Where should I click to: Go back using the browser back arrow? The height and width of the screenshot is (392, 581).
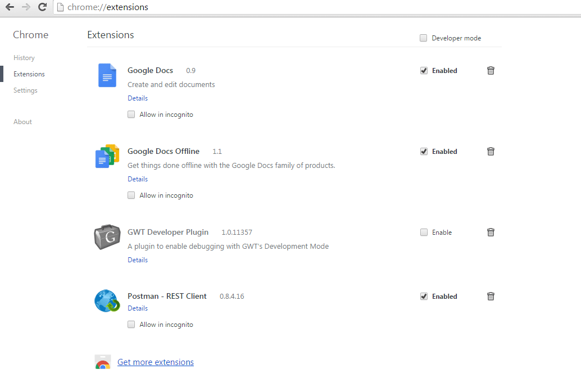(x=10, y=7)
